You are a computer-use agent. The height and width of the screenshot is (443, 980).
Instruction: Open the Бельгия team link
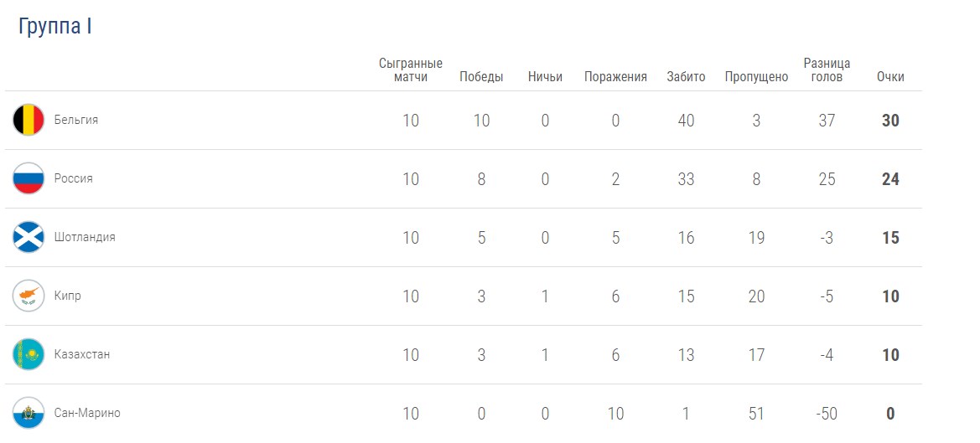tap(76, 120)
